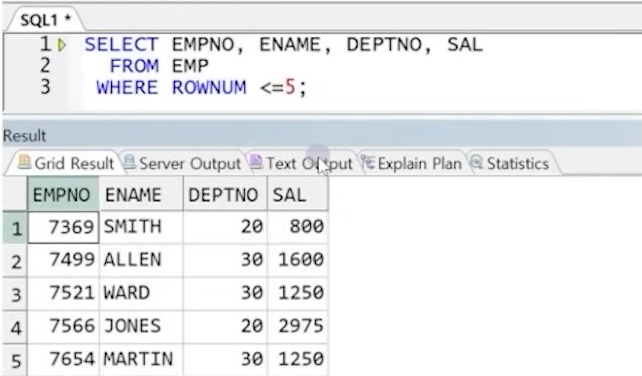This screenshot has height=376, width=642.
Task: Click the FROM keyword on line 2
Action: pos(134,66)
